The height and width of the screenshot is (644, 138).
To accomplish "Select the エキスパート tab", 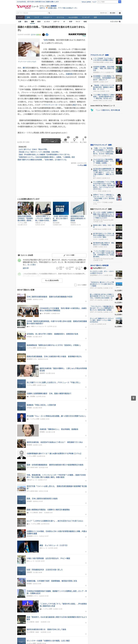I will tap(48, 17).
